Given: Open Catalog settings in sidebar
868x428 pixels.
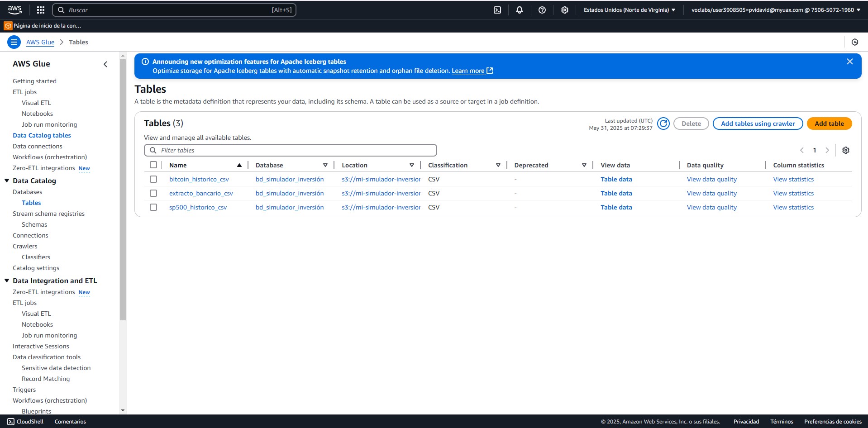Looking at the screenshot, I should tap(36, 268).
